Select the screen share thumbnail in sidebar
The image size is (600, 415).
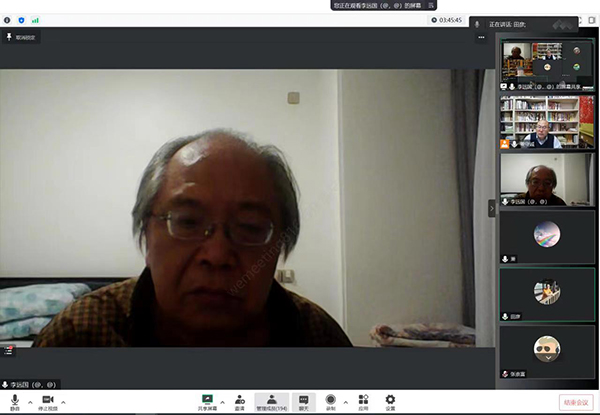547,65
